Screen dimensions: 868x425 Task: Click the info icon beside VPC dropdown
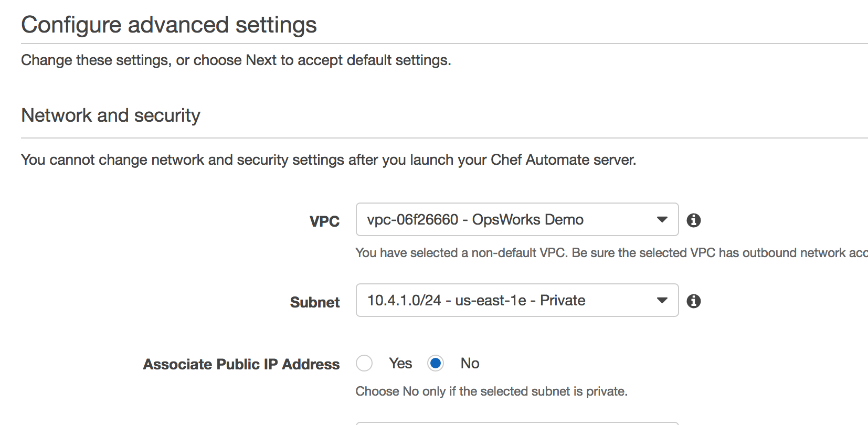(x=693, y=220)
